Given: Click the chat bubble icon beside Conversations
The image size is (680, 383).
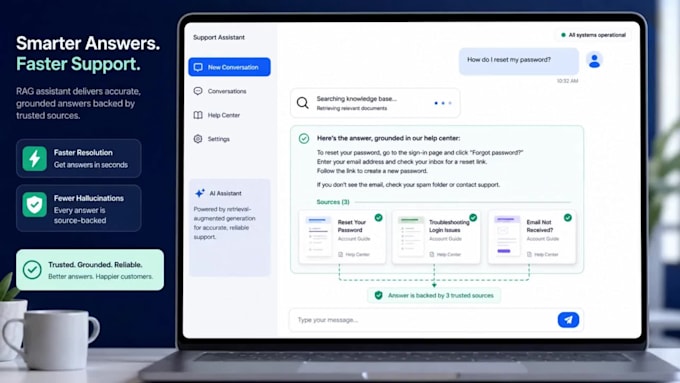Looking at the screenshot, I should click(198, 91).
